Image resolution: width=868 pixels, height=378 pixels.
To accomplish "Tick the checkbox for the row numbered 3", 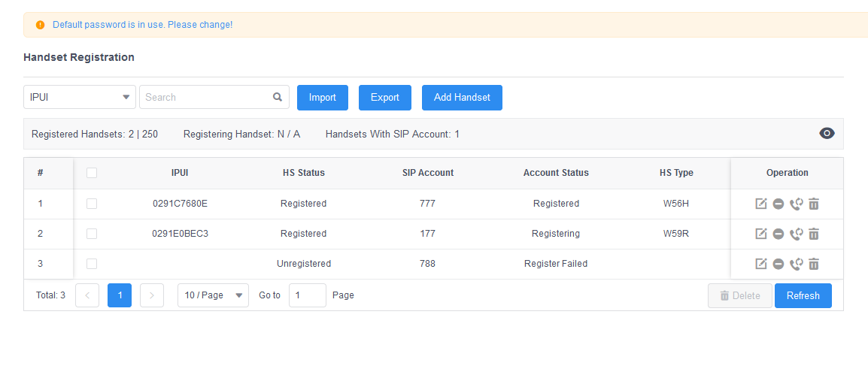I will click(x=92, y=264).
